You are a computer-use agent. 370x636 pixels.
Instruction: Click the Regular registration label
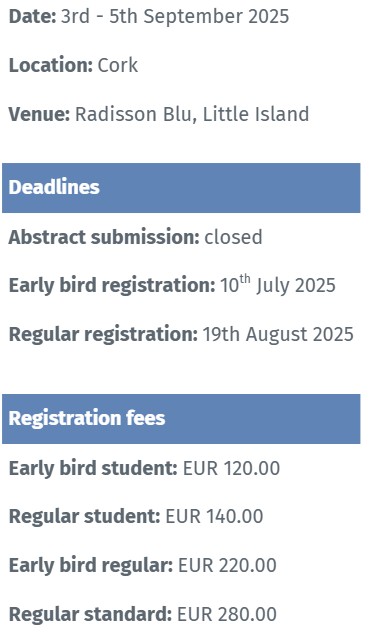coord(103,335)
